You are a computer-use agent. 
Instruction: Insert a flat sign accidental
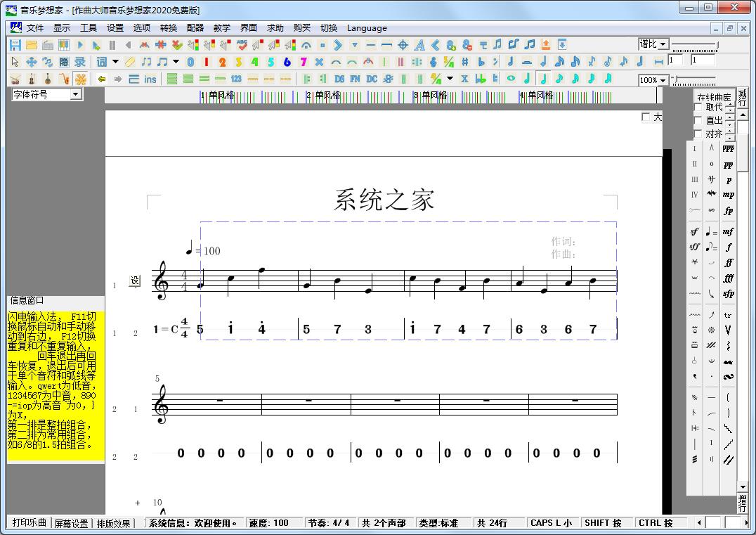click(481, 62)
